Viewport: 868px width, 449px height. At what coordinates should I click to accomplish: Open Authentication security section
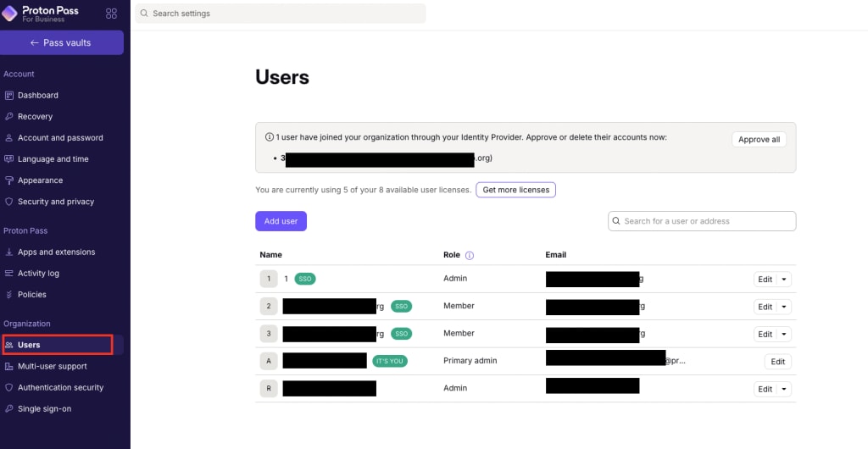tap(60, 388)
